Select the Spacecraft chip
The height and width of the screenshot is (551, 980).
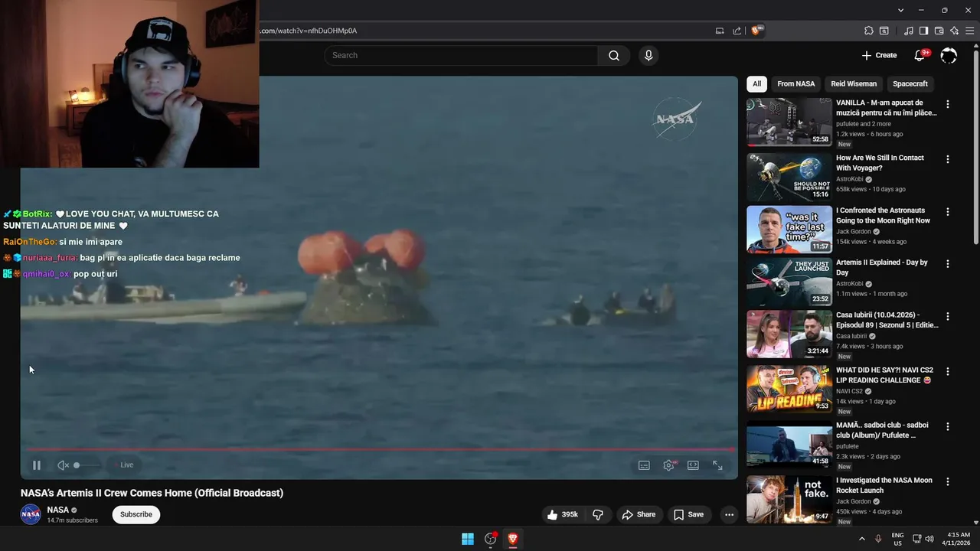coord(910,84)
